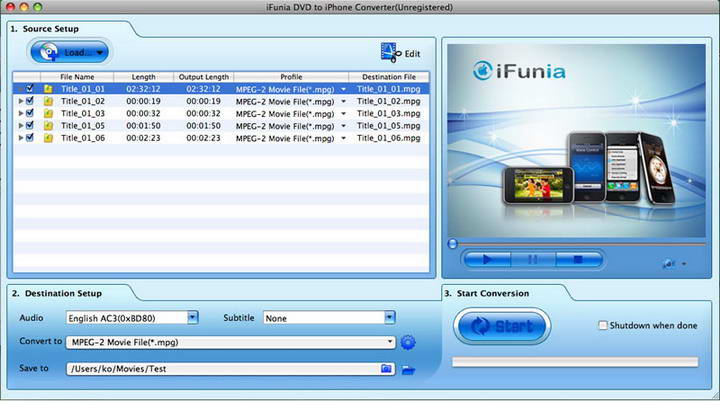
Task: Open the dropdown arrow beside snapshot icon
Action: pyautogui.click(x=684, y=264)
